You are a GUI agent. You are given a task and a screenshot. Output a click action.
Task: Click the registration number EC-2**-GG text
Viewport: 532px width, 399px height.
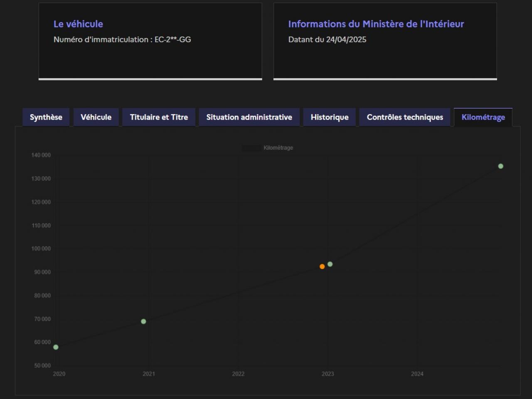tap(172, 39)
